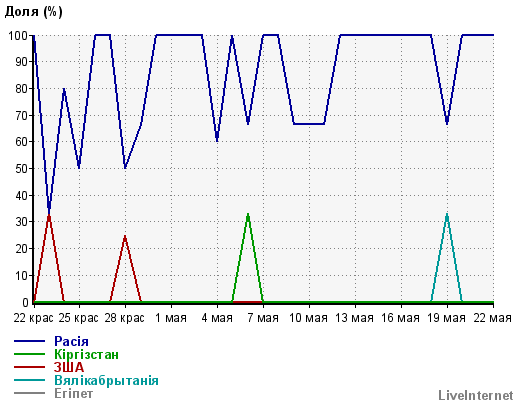Click the 50 value on y-axis

[x=22, y=169]
